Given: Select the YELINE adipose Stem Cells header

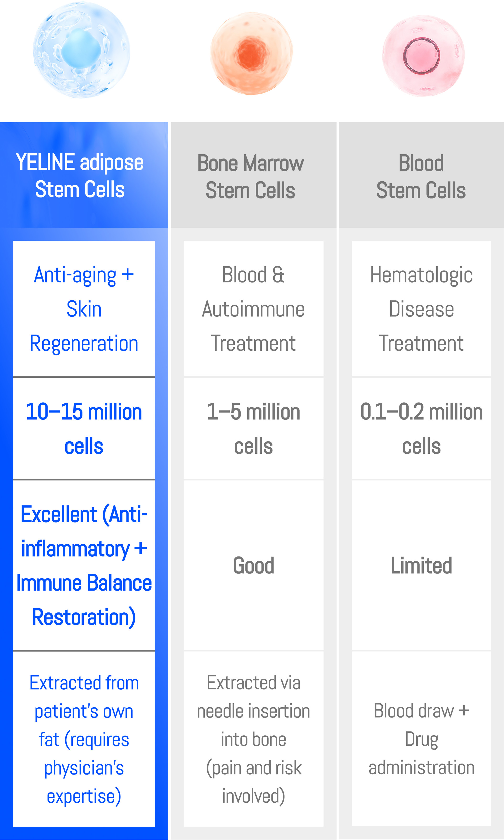Looking at the screenshot, I should (x=80, y=176).
